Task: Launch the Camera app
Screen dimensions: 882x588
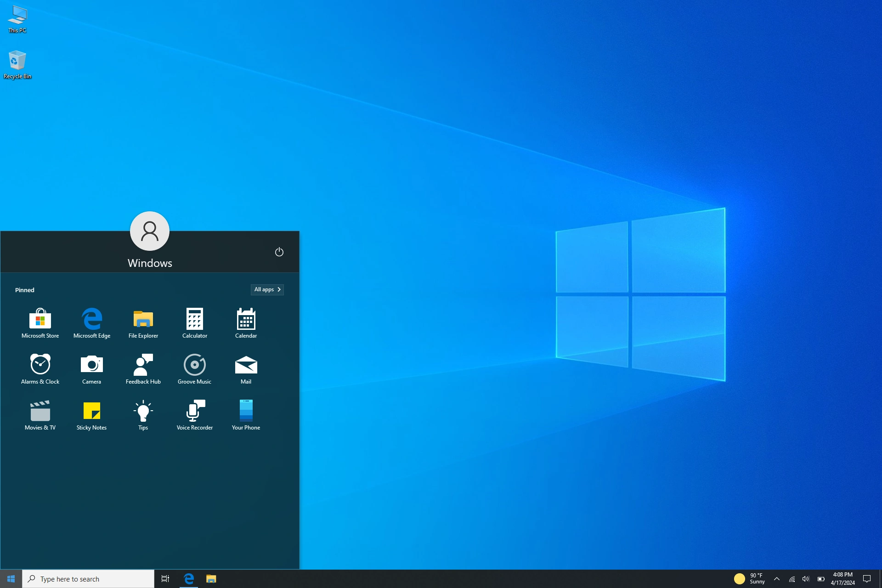Action: tap(91, 369)
